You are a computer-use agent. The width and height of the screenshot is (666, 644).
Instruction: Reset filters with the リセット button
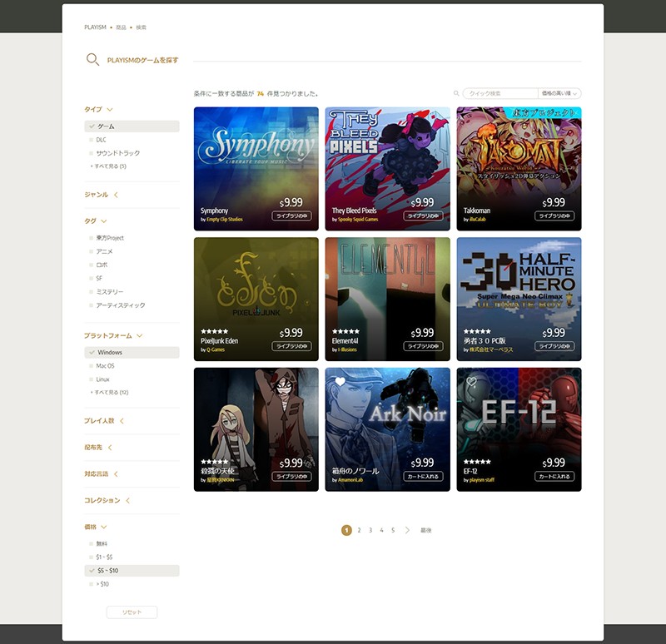[x=132, y=612]
